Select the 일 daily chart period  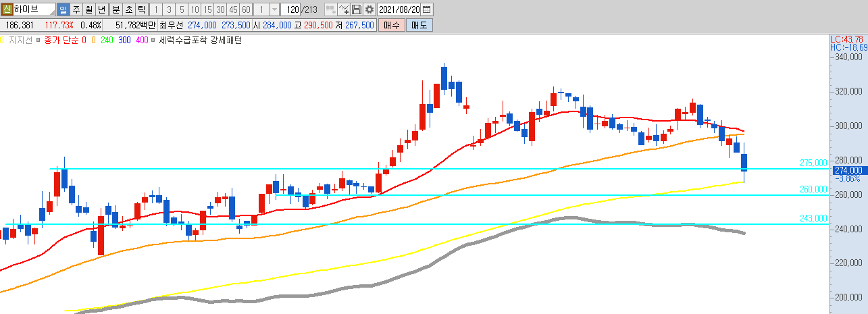click(x=63, y=9)
